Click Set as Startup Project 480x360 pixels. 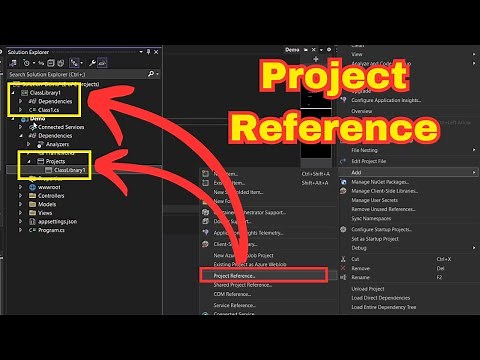coord(375,239)
